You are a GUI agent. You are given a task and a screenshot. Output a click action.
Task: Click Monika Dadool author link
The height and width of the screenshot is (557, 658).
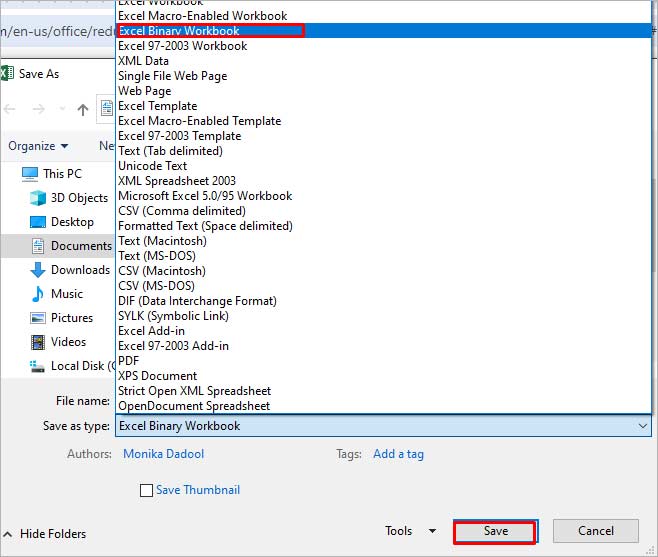click(164, 454)
